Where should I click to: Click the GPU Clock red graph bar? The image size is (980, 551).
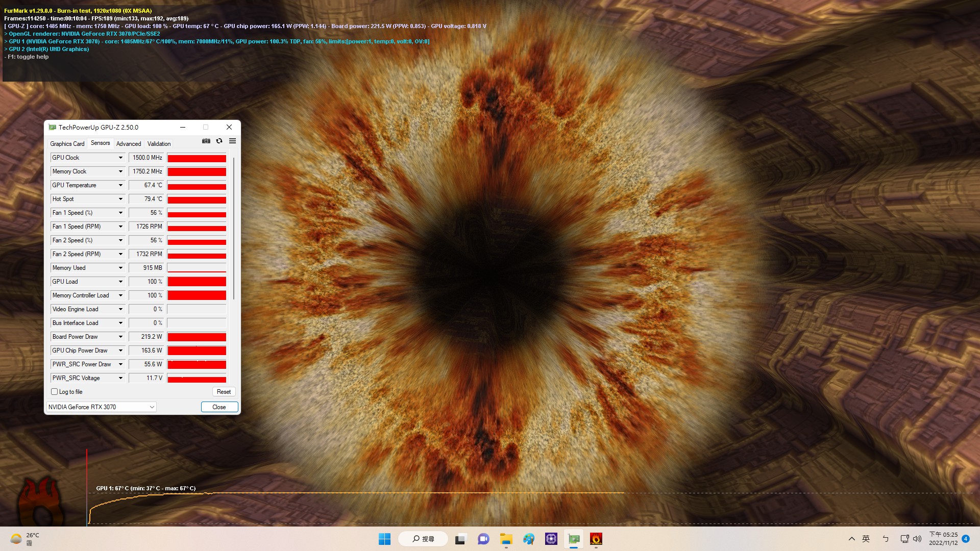click(197, 158)
